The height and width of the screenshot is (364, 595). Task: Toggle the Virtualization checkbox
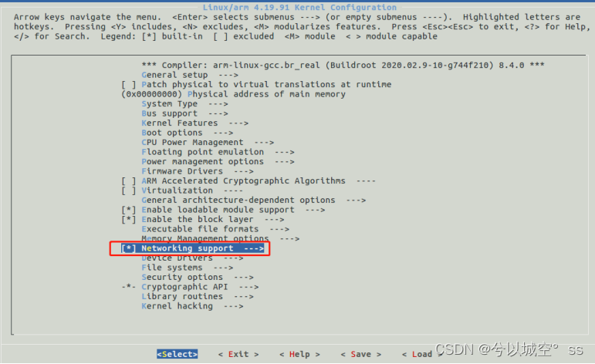129,190
